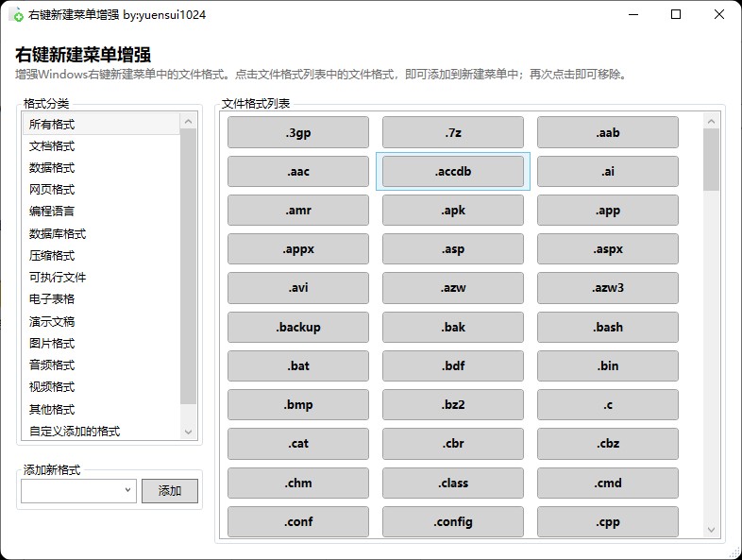Choose 音频格式 in category list
The width and height of the screenshot is (742, 560).
(x=101, y=365)
